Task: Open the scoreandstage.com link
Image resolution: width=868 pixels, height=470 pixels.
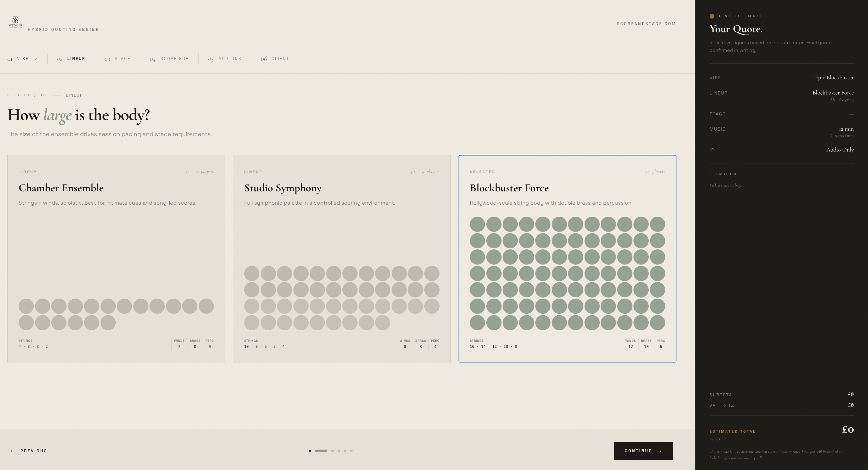Action: click(x=646, y=24)
